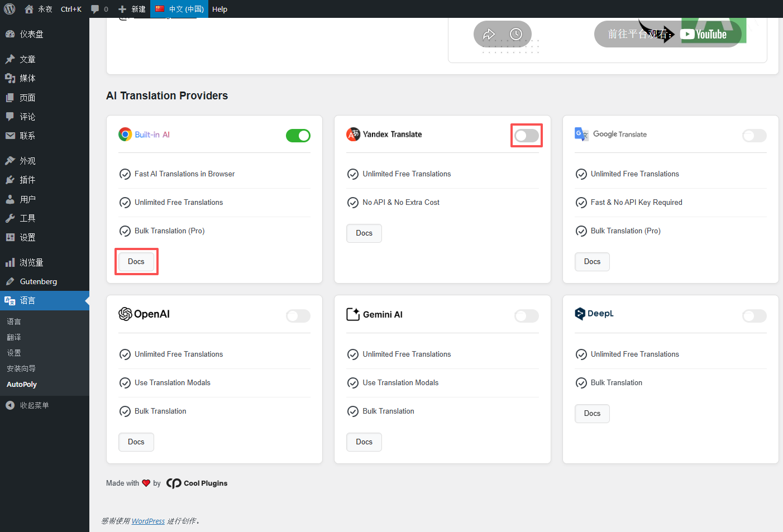The image size is (783, 532).
Task: Click the plus icon for 新建
Action: [x=122, y=9]
